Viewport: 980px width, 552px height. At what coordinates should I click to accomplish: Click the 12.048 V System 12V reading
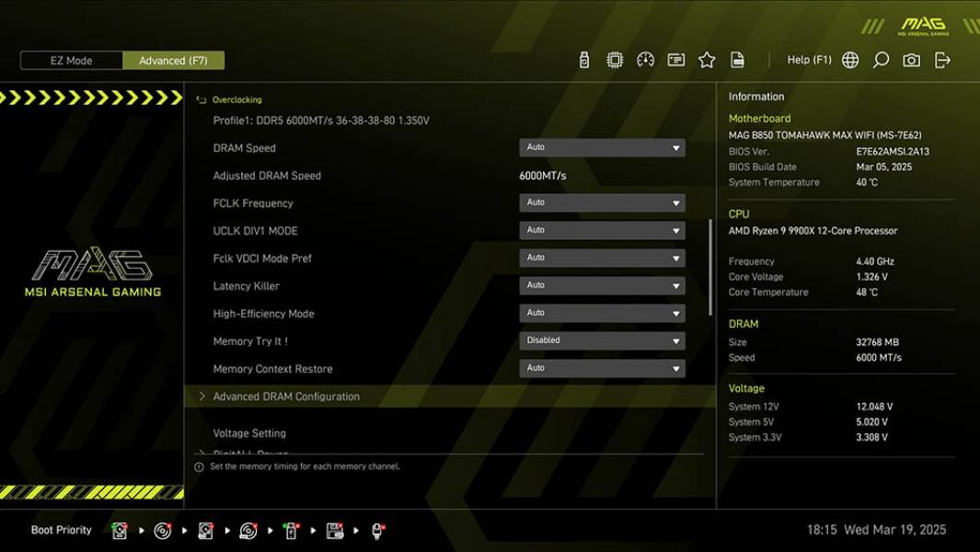point(874,407)
